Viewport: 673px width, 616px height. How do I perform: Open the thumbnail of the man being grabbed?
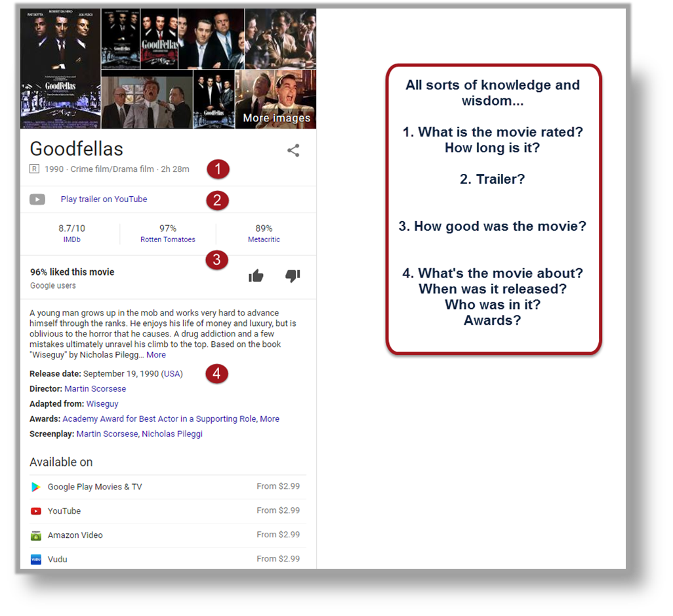pos(147,100)
